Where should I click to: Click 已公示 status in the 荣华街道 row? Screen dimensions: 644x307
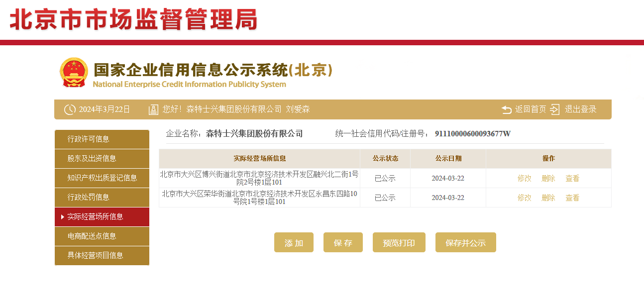click(385, 198)
